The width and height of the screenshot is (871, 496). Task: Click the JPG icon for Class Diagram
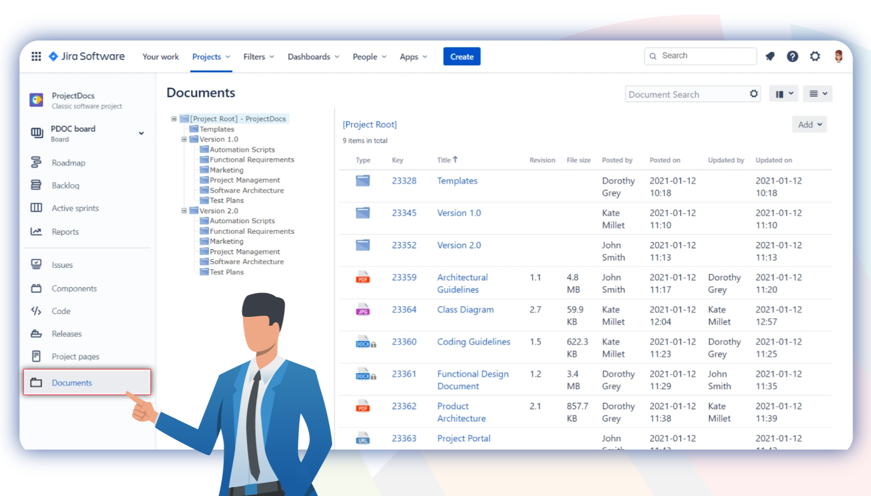tap(363, 310)
